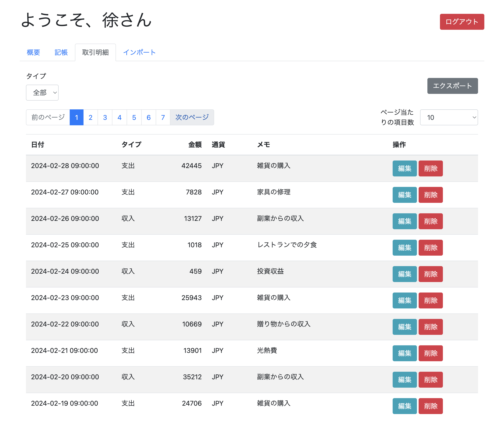The image size is (504, 435).
Task: Delete the 贈り物からの収入 transaction
Action: coord(431,327)
